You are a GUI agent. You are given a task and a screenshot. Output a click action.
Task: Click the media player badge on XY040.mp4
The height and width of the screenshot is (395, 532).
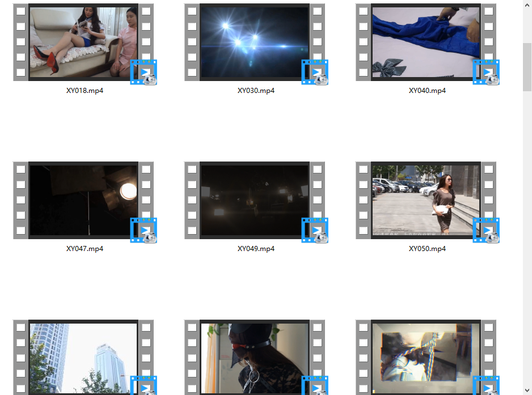click(x=486, y=72)
